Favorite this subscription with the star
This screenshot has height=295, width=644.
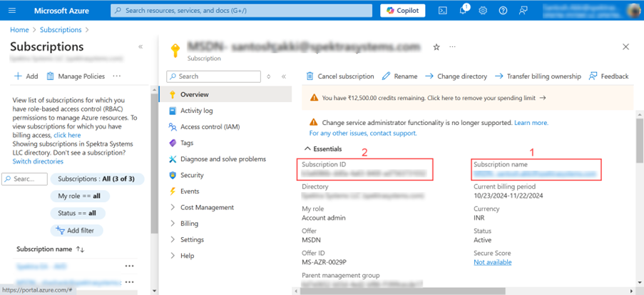tap(436, 47)
